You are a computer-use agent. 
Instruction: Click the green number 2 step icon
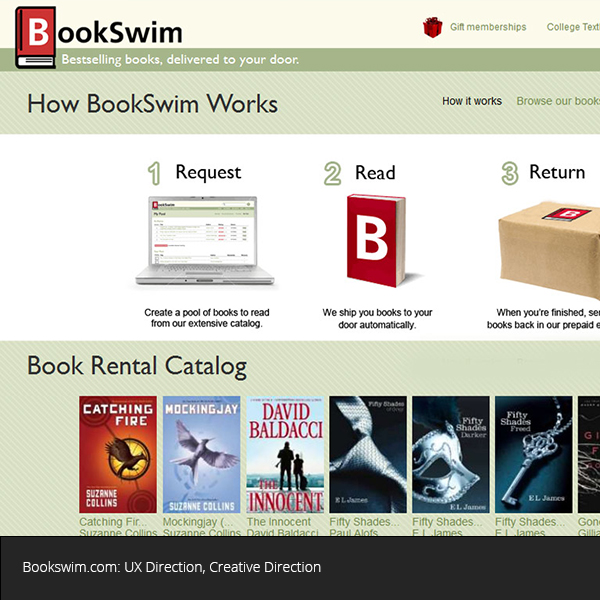point(333,174)
